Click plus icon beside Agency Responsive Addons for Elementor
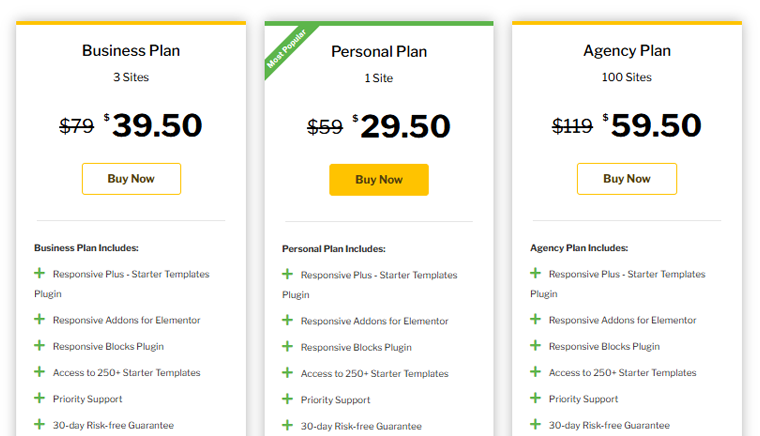 (535, 319)
